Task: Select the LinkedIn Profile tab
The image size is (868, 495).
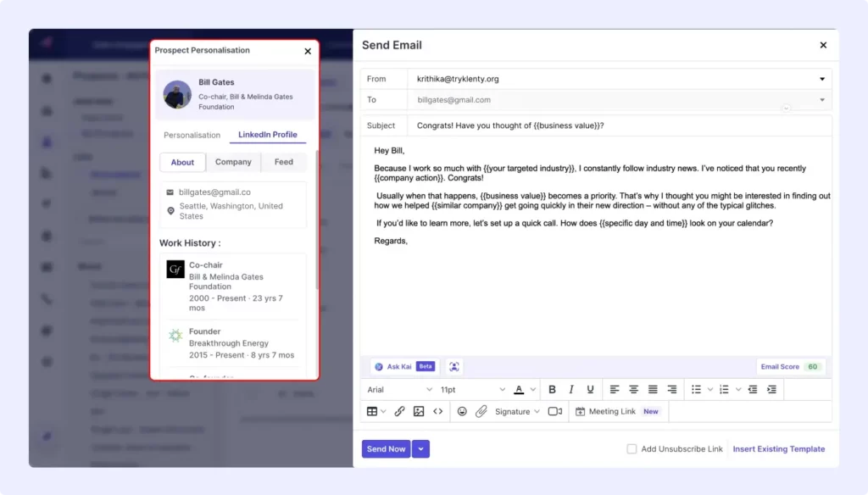Action: click(x=267, y=135)
